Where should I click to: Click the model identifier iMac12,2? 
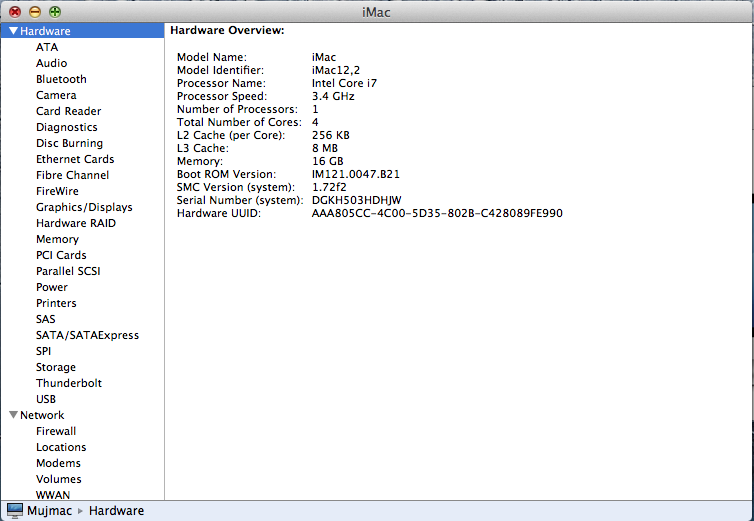(336, 70)
